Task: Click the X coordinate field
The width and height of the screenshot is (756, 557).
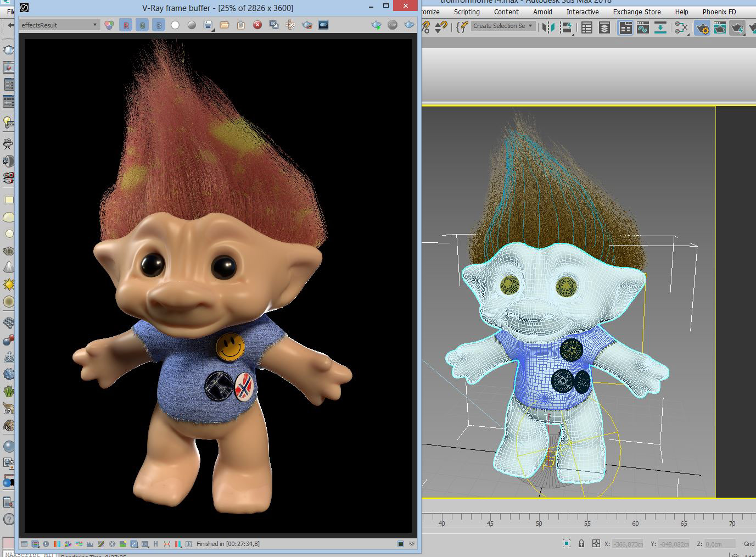Action: pyautogui.click(x=628, y=544)
